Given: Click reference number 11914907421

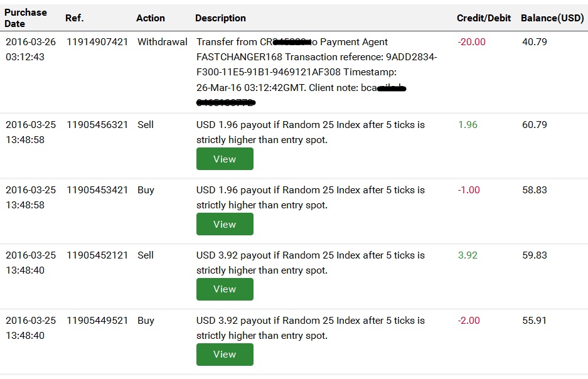Looking at the screenshot, I should tap(97, 42).
